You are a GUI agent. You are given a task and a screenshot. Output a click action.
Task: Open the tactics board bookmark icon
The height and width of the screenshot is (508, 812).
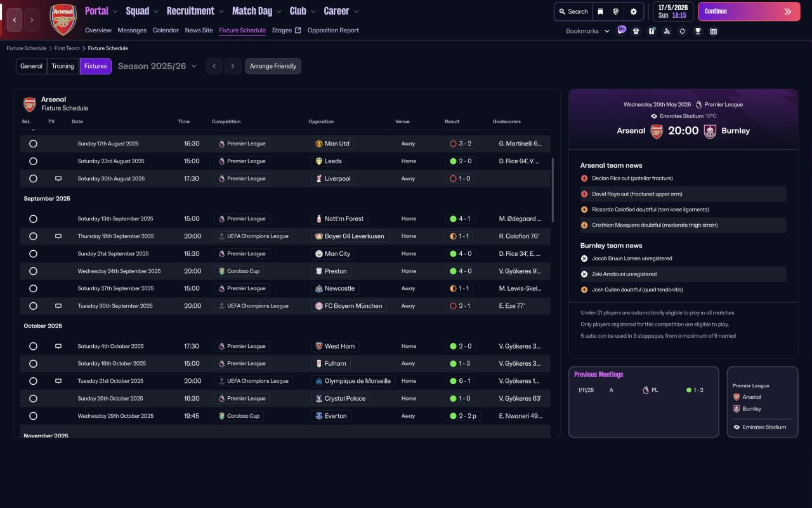tap(652, 31)
